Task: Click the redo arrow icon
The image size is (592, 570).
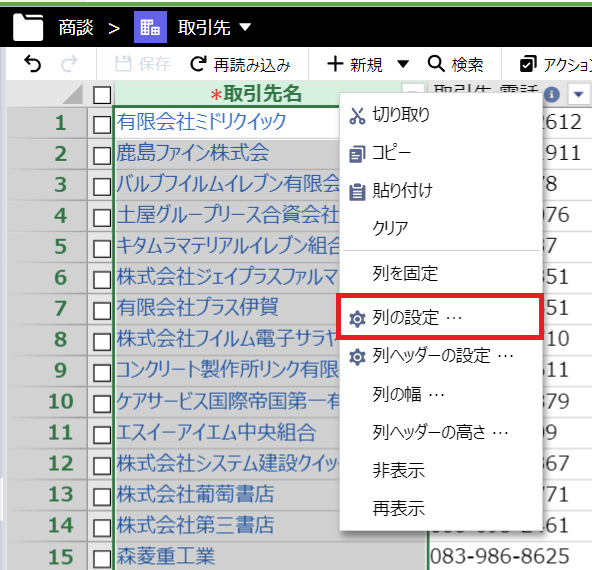Action: 69,64
